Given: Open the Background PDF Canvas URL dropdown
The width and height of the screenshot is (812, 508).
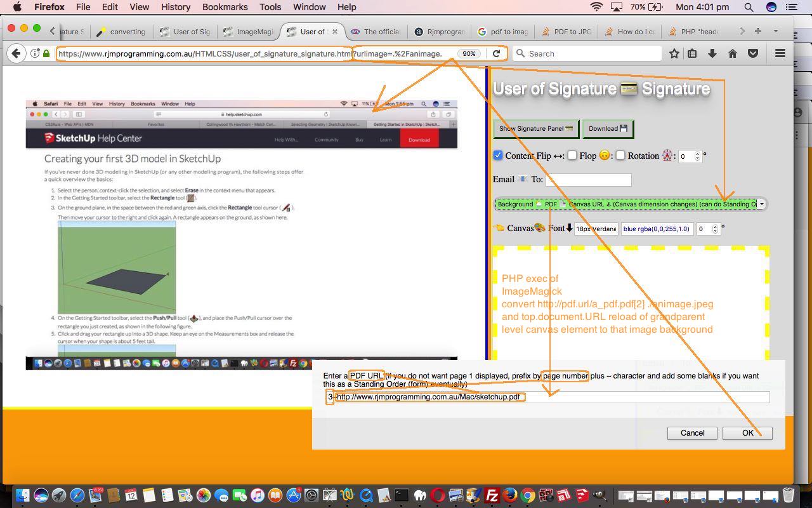Looking at the screenshot, I should tap(631, 204).
